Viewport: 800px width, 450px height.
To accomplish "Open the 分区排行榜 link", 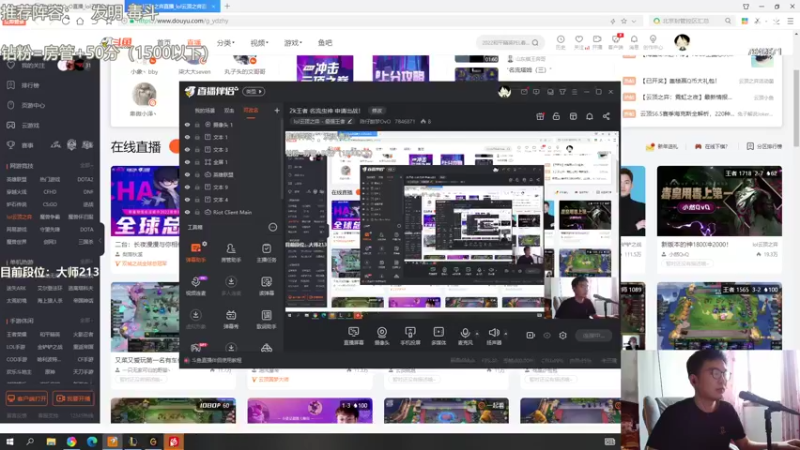I will [x=764, y=146].
